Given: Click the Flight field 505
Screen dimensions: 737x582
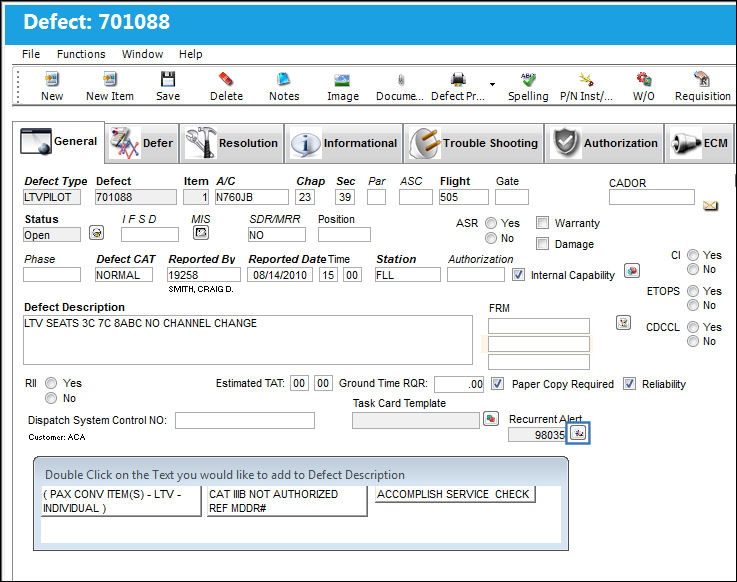Looking at the screenshot, I should pyautogui.click(x=463, y=197).
